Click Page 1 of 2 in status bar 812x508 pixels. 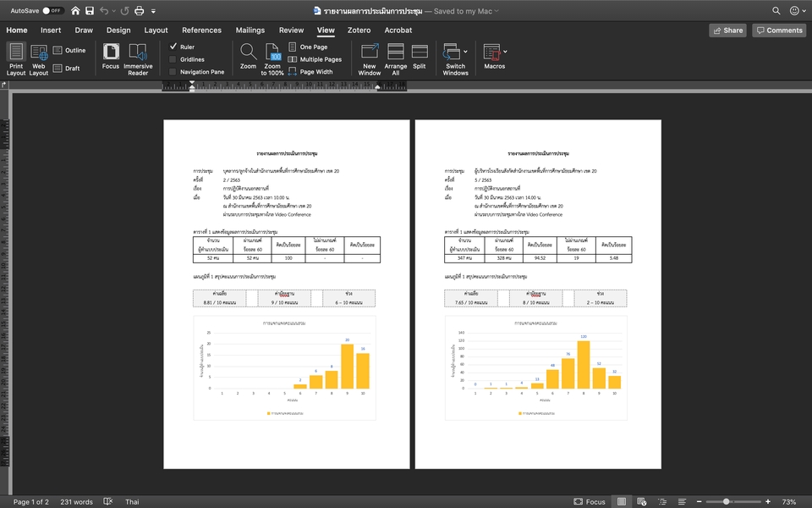click(x=31, y=502)
